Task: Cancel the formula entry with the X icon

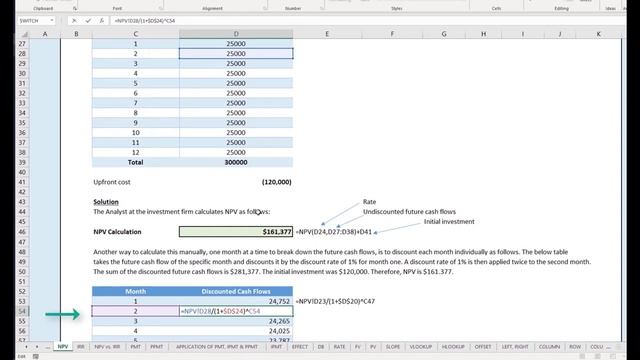Action: pyautogui.click(x=74, y=20)
